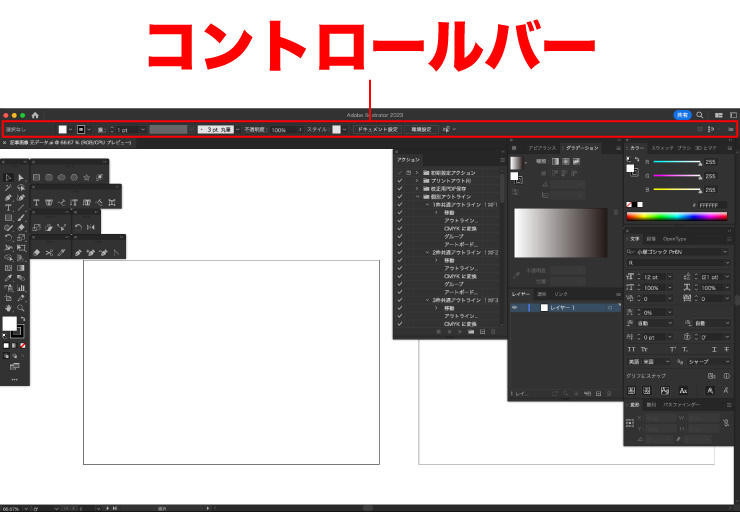Select the Zoom tool in toolbar
The image size is (740, 512).
point(21,308)
